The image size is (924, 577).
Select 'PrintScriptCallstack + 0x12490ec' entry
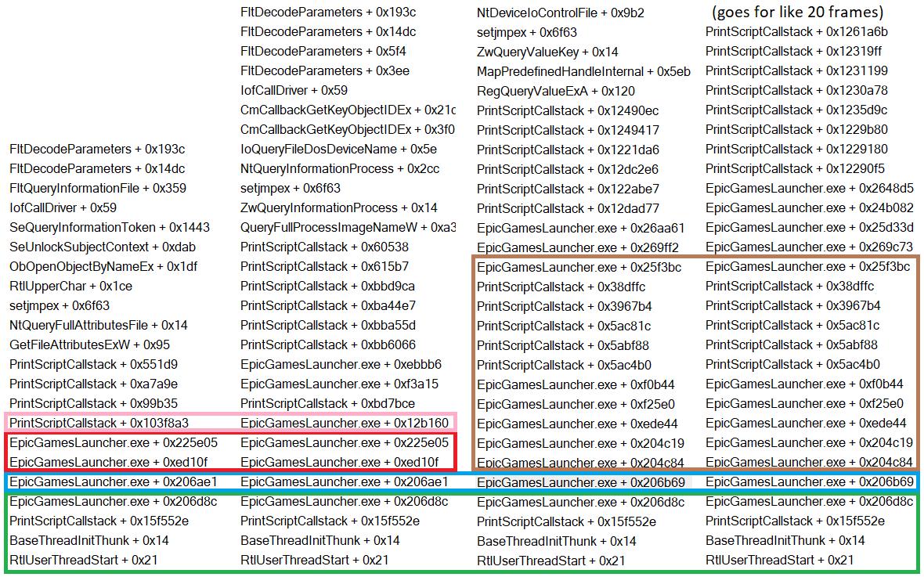(x=568, y=110)
